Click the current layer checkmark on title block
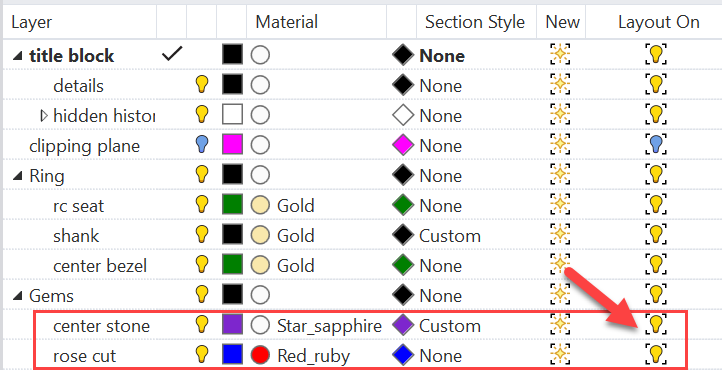Screen dimensions: 722x370 pos(172,55)
